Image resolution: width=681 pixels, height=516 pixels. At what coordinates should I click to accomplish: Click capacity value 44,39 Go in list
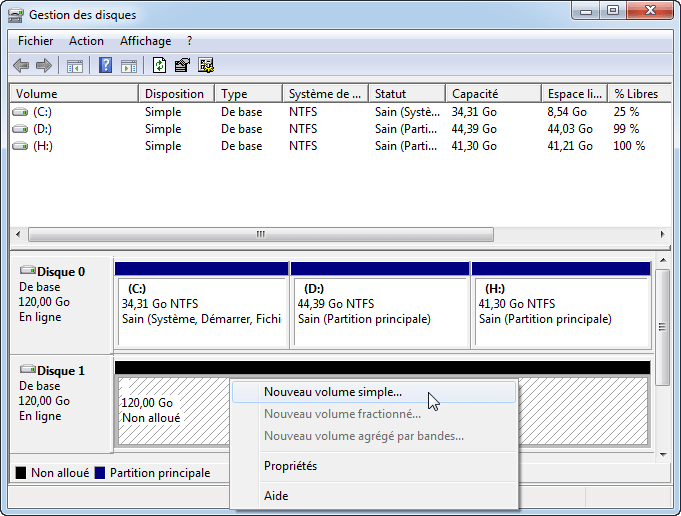pyautogui.click(x=474, y=129)
